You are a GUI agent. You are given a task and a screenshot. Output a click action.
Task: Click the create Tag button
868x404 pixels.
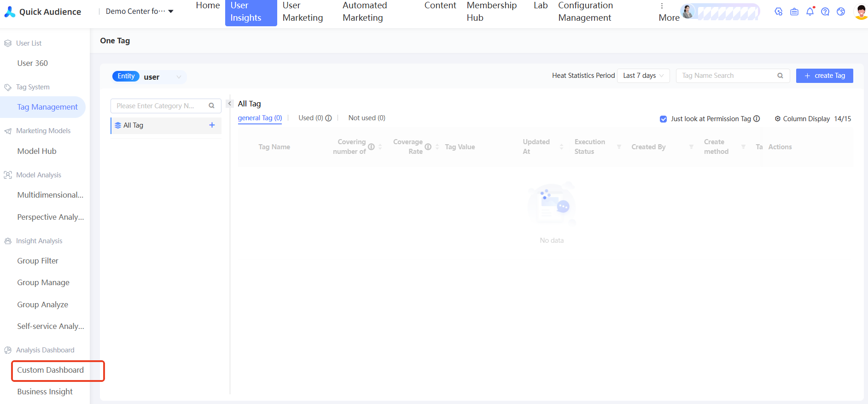pos(824,76)
